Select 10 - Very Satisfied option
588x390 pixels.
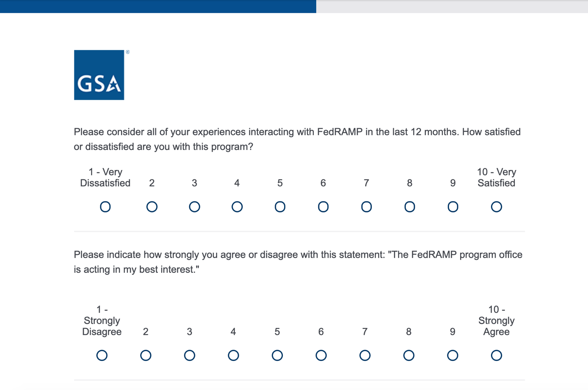pyautogui.click(x=496, y=207)
